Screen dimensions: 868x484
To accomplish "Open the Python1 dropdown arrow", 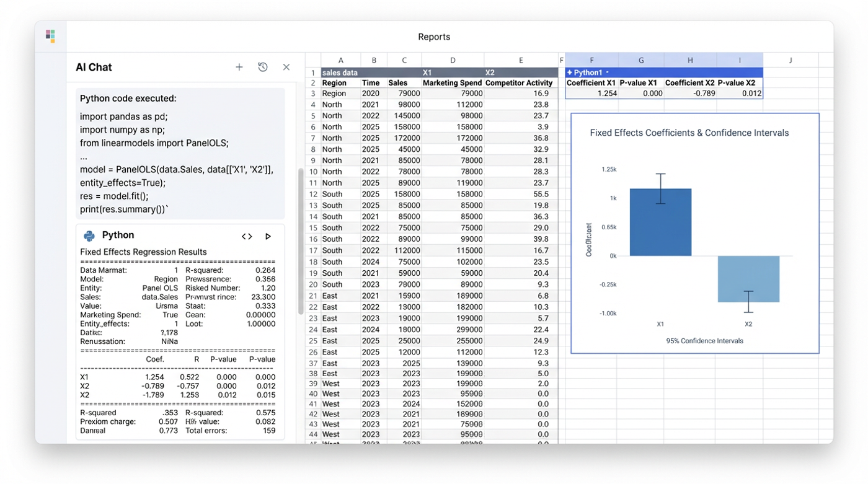I will click(x=607, y=73).
